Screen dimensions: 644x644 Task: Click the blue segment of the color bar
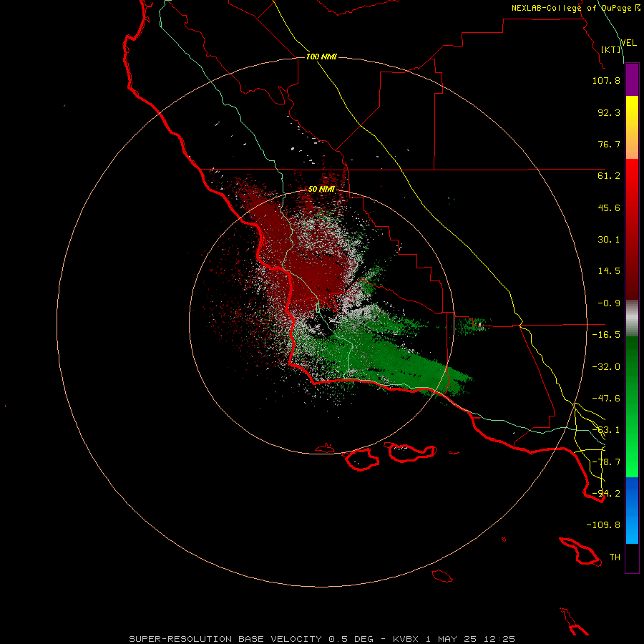pos(632,510)
